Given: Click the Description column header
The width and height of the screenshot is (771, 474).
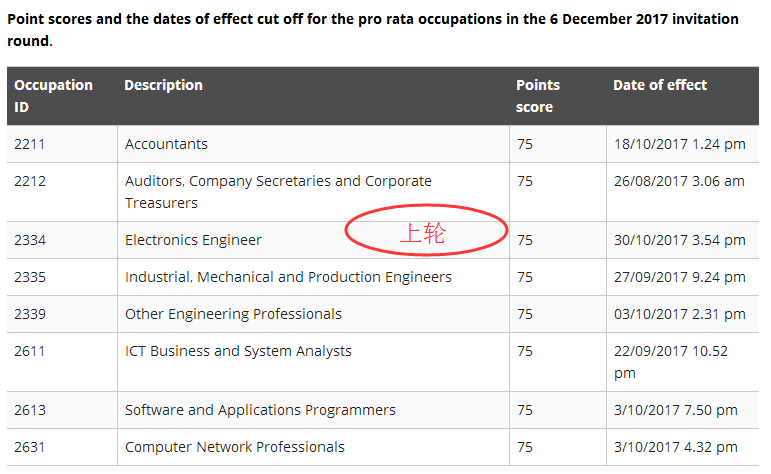Looking at the screenshot, I should point(163,85).
